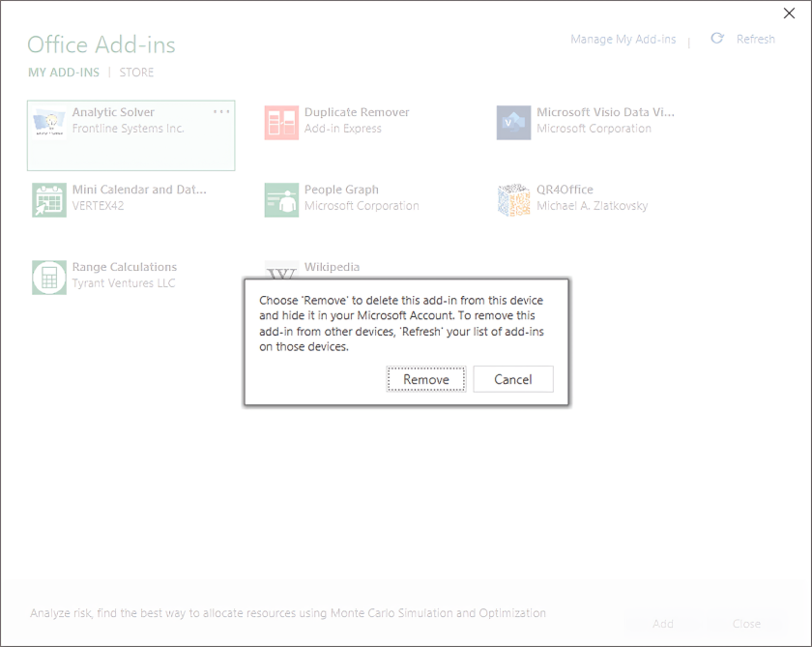Select the Analytic Solver title text

point(113,112)
